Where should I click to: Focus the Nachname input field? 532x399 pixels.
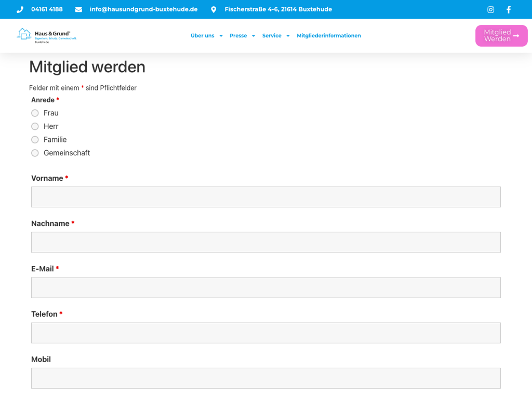click(266, 242)
